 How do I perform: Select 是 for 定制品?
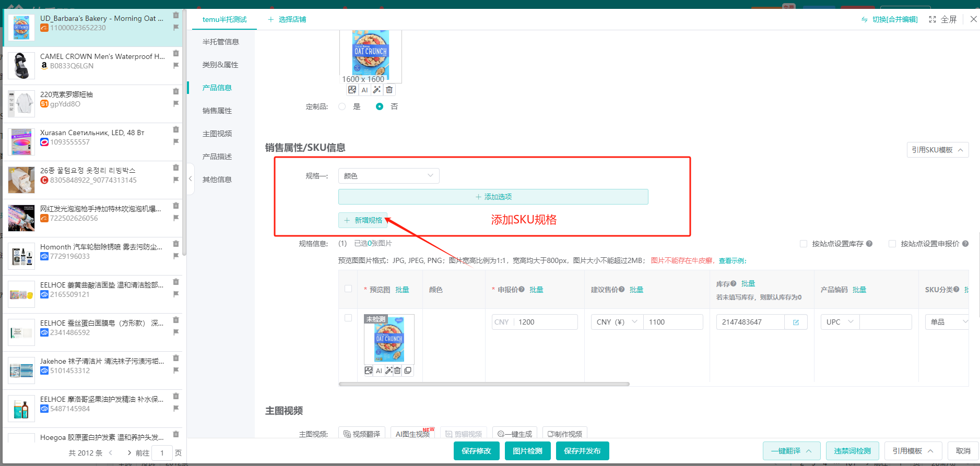click(342, 106)
